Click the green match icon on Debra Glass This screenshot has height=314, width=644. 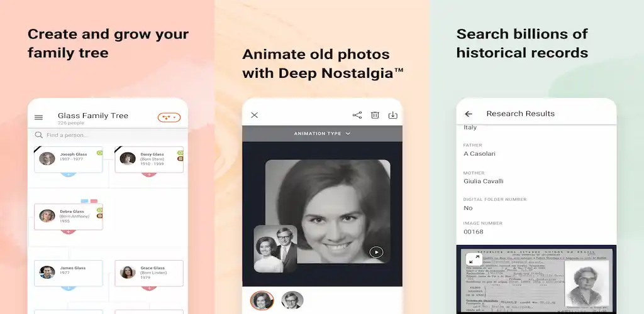coord(99,210)
